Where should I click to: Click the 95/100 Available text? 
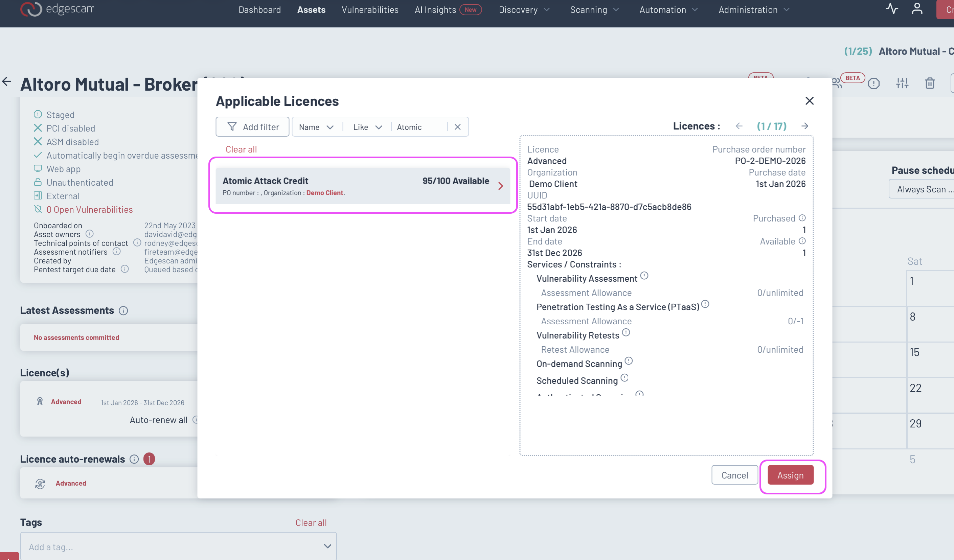tap(455, 181)
